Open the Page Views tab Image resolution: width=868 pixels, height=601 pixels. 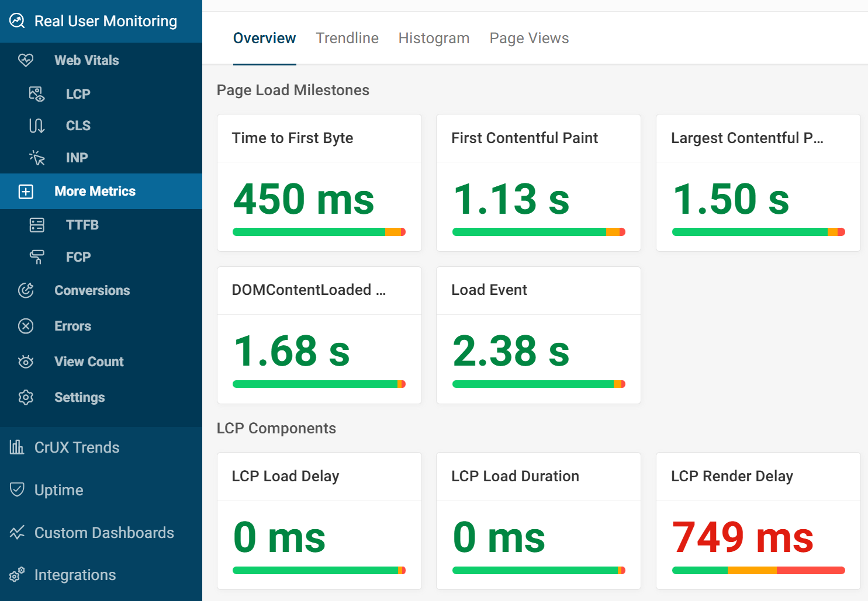pos(530,38)
